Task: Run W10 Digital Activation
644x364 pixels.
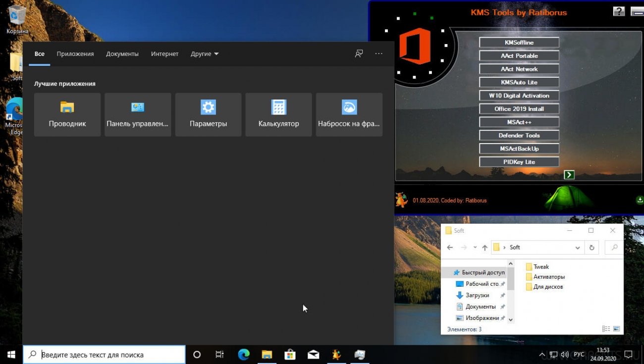Action: (x=519, y=96)
